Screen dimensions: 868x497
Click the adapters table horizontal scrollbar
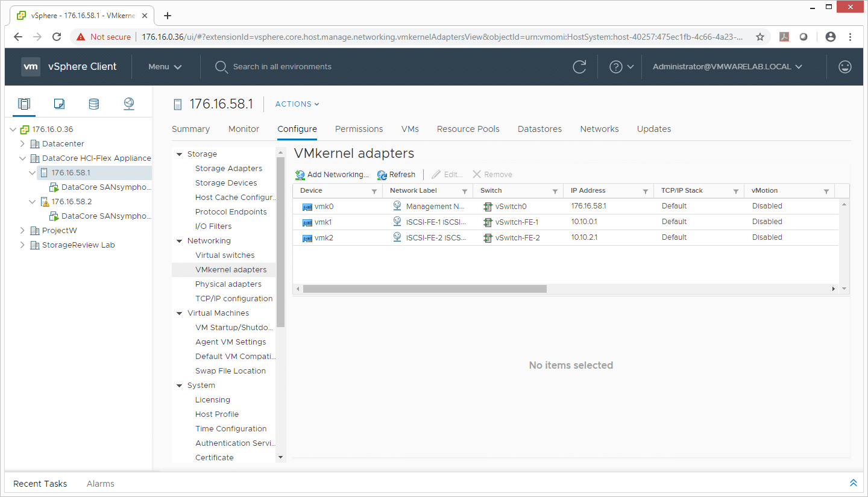[x=425, y=289]
